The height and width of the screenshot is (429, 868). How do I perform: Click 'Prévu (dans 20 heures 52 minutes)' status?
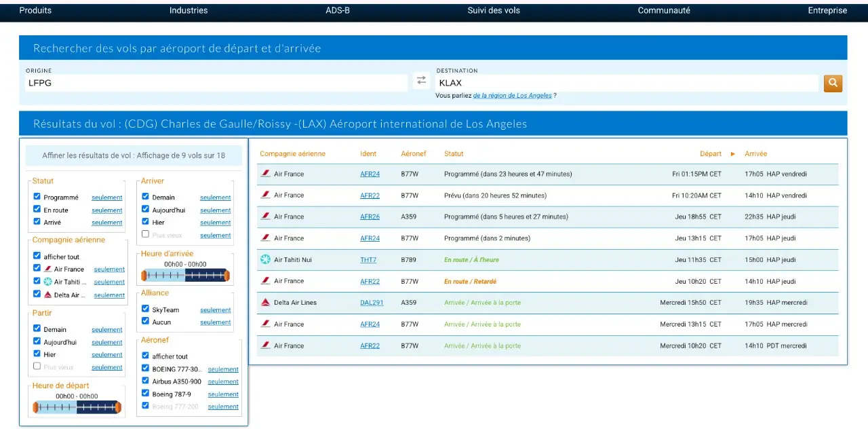point(495,195)
